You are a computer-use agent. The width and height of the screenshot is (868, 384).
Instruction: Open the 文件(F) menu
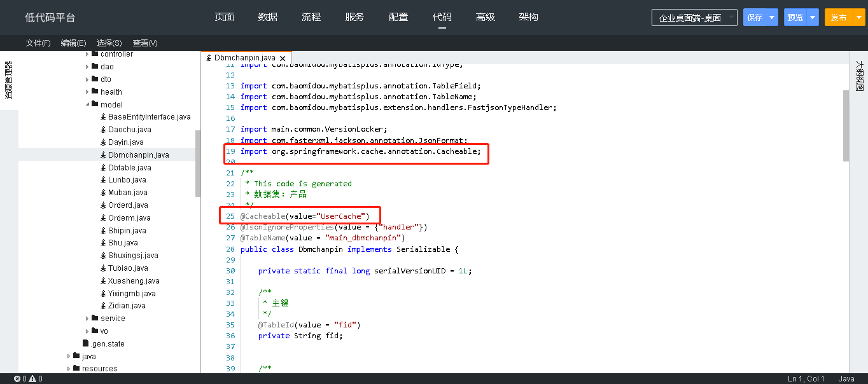pyautogui.click(x=38, y=43)
